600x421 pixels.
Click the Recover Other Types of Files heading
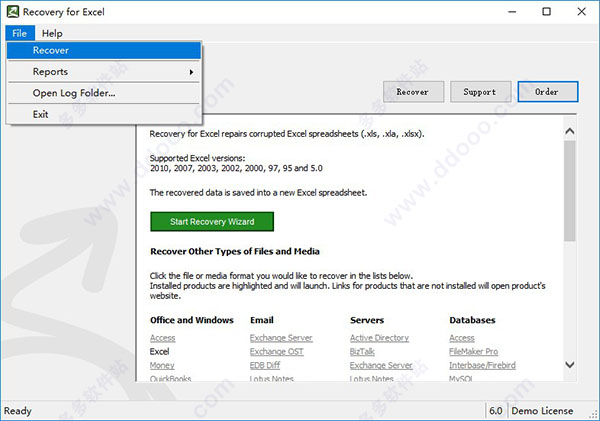pos(235,251)
